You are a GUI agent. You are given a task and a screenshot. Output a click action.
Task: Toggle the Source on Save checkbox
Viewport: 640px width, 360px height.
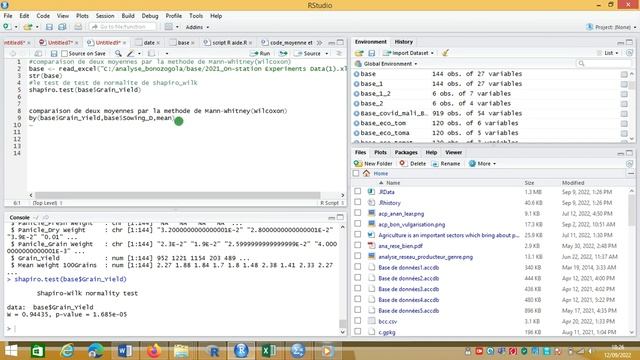pyautogui.click(x=64, y=53)
